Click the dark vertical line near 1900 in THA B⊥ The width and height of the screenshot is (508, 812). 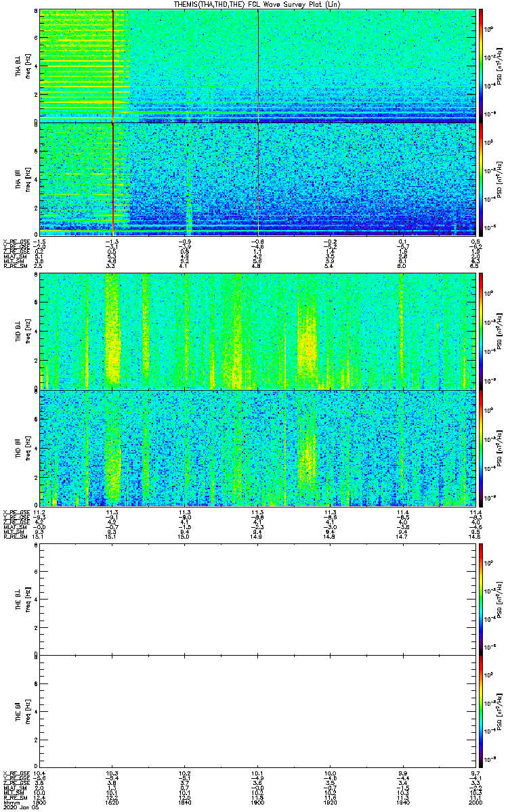tap(258, 66)
